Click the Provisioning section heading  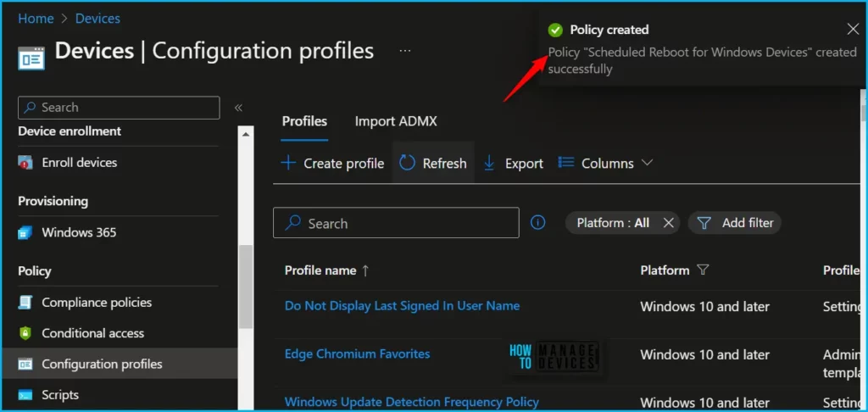tap(53, 201)
